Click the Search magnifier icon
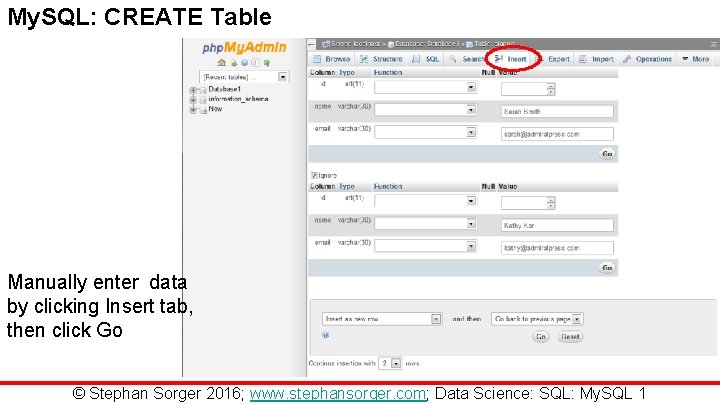 [x=453, y=59]
